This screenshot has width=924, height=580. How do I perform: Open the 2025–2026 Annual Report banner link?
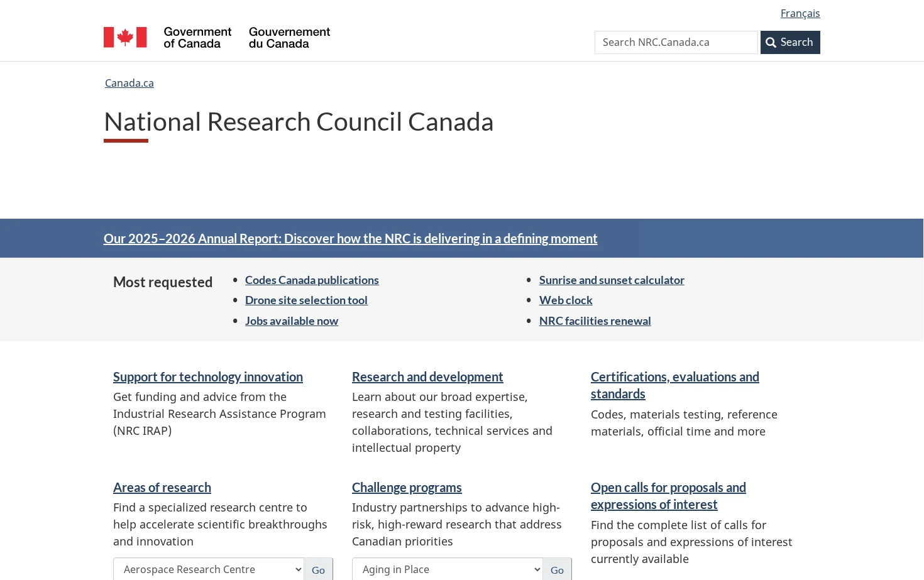(x=350, y=238)
